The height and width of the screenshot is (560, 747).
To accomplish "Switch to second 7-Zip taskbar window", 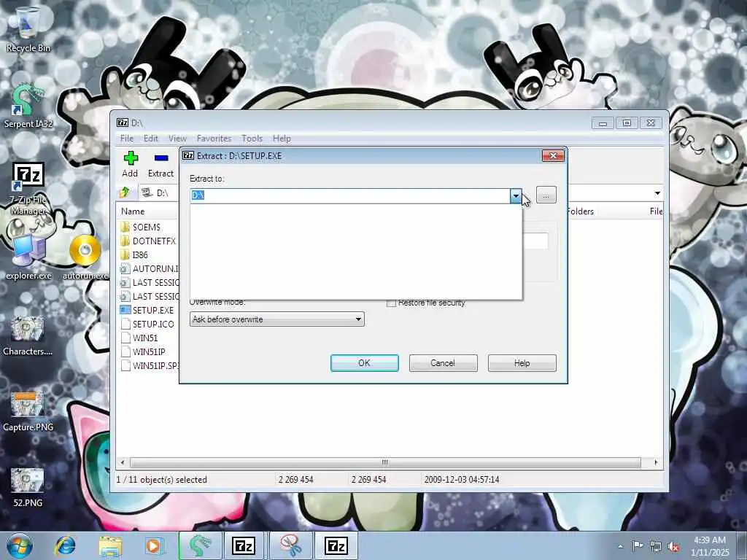I will coord(336,545).
